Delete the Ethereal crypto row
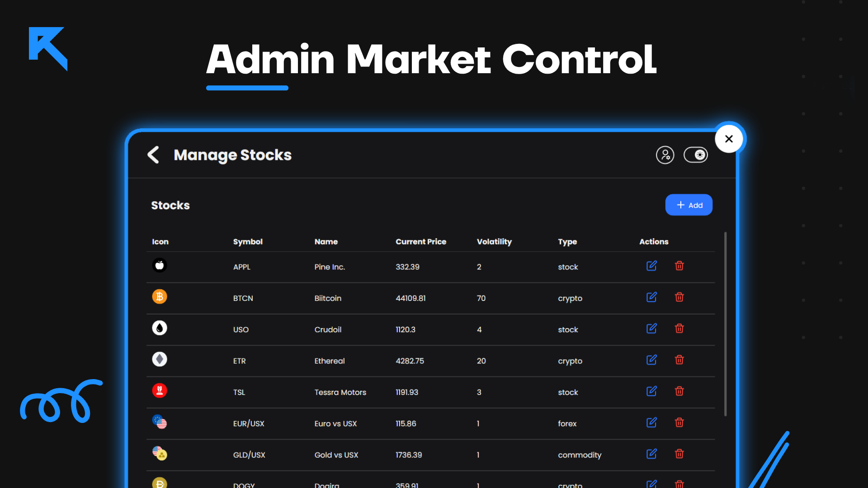 tap(679, 360)
